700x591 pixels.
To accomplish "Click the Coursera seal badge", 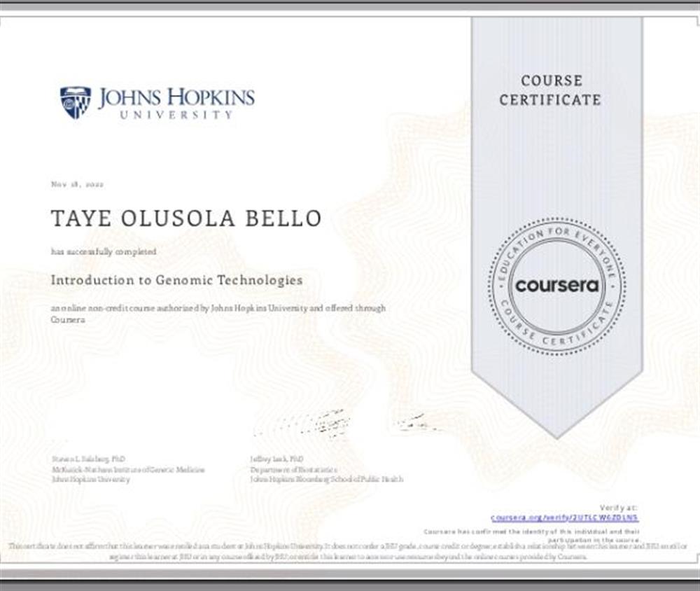I will 556,286.
